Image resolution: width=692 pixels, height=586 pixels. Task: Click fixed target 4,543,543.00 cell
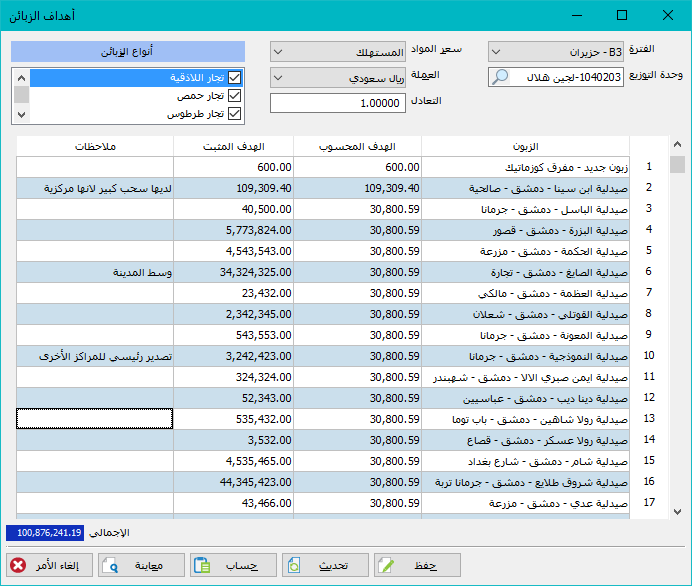(x=233, y=251)
